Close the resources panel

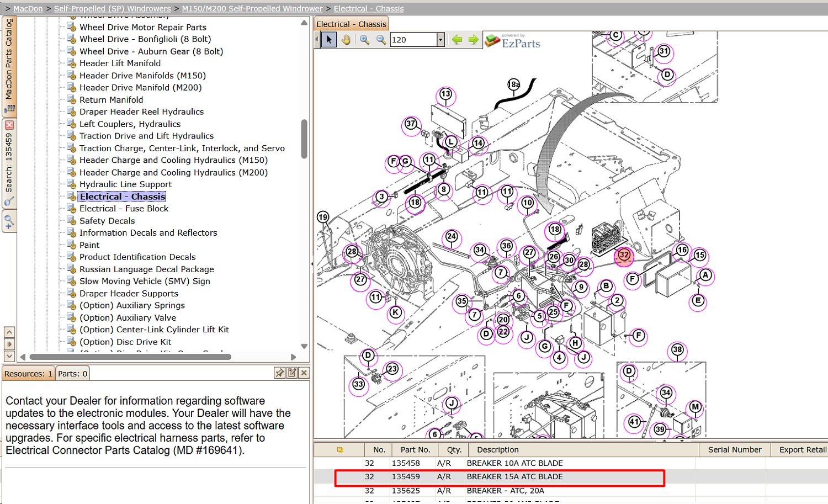pyautogui.click(x=304, y=373)
